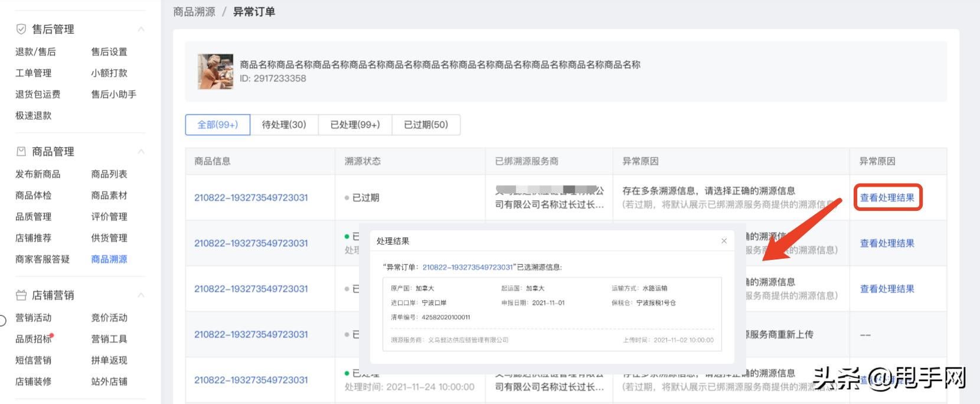Screen dimensions: 980x404
Task: Click 处理时间 2021-11-24 10:00:00 text
Action: click(x=410, y=387)
